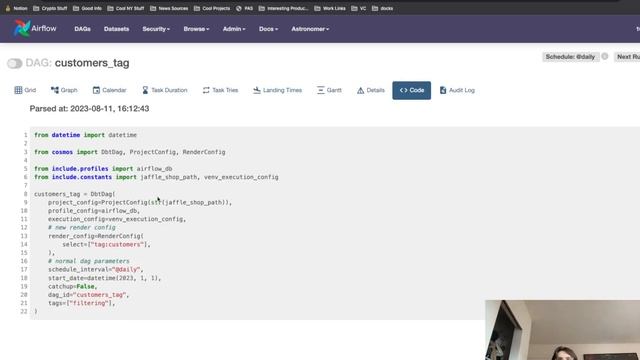Click the Airflow pinwheel logo

point(22,29)
